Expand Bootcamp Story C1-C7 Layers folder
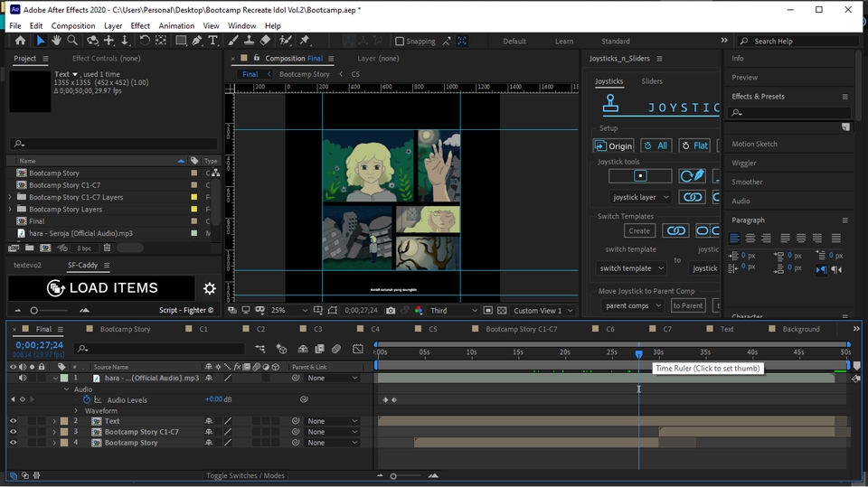The image size is (868, 487). click(x=9, y=197)
